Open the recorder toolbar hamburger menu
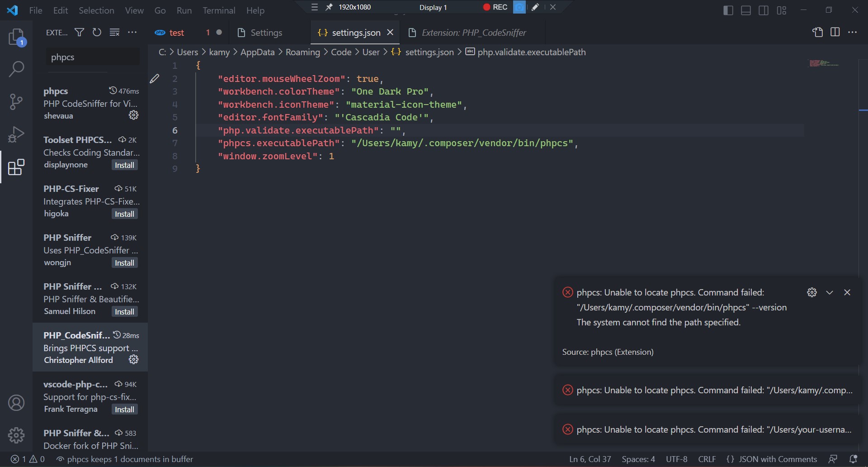Image resolution: width=868 pixels, height=467 pixels. coord(315,7)
